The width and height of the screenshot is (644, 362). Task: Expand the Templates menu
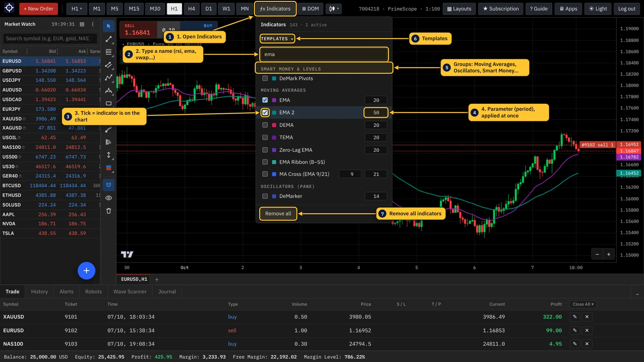277,39
